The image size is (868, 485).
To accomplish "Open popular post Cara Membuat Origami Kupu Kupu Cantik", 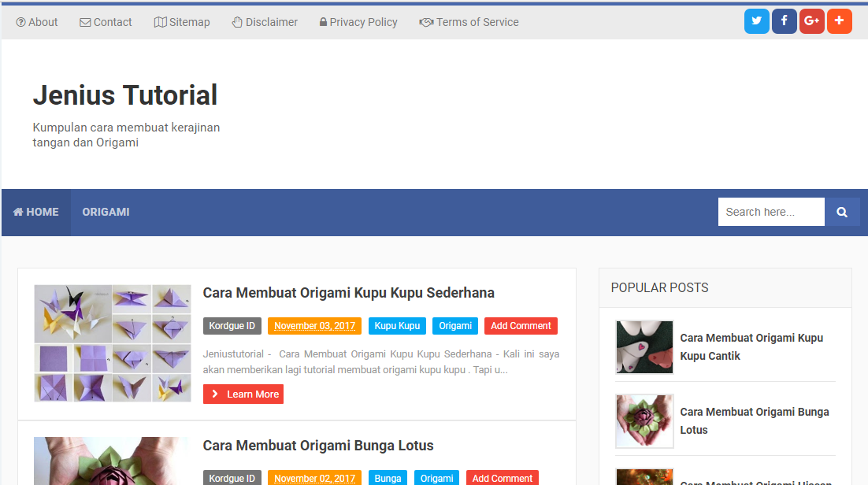I will pyautogui.click(x=751, y=346).
